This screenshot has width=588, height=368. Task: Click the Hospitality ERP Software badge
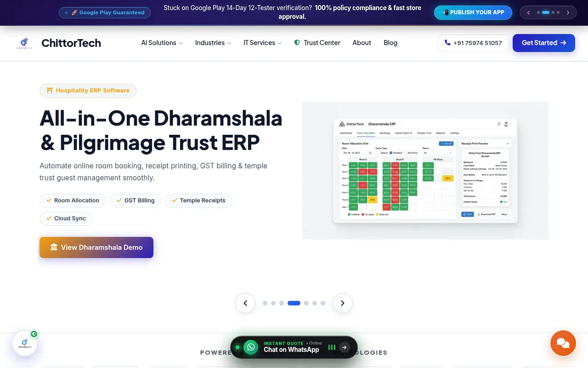click(x=88, y=91)
